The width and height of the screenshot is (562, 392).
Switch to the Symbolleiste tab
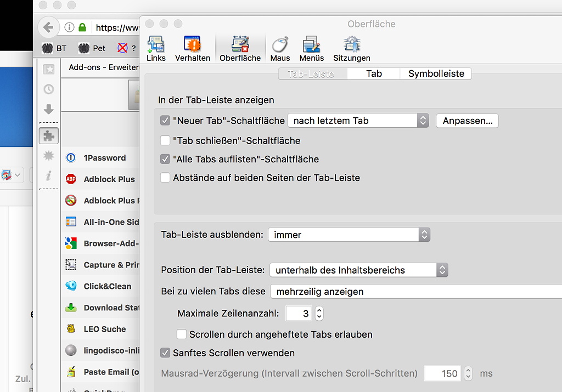pyautogui.click(x=436, y=73)
